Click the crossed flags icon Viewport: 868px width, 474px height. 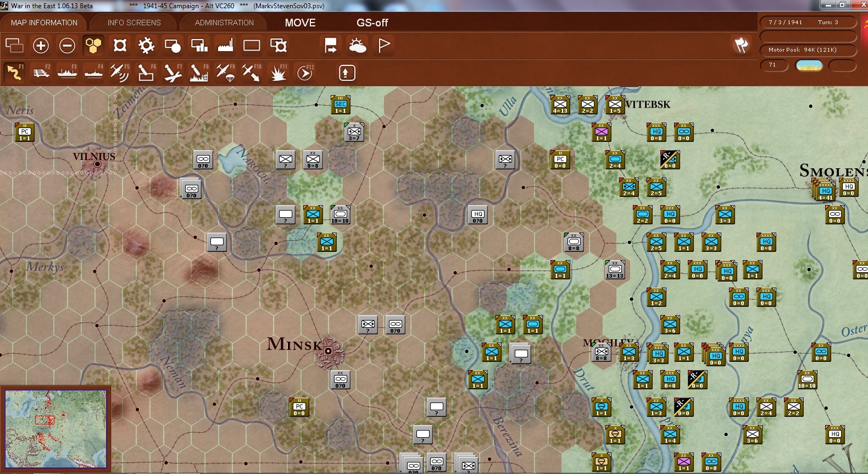tap(741, 45)
